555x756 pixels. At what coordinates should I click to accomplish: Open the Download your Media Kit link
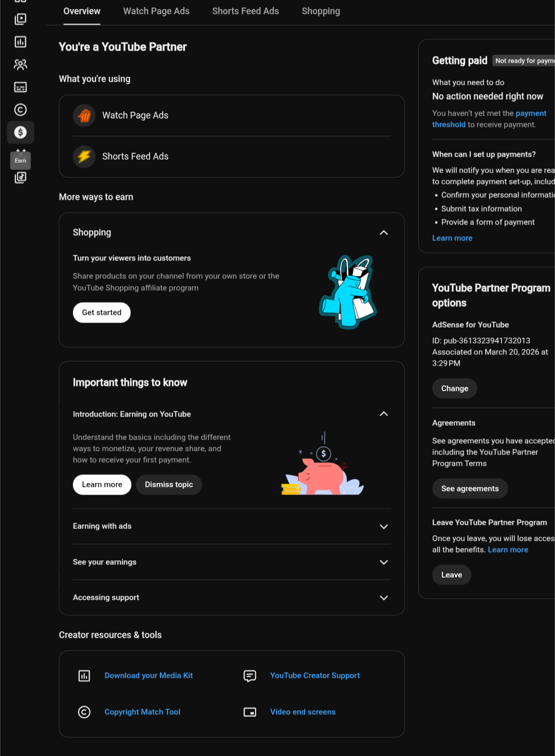(x=149, y=675)
